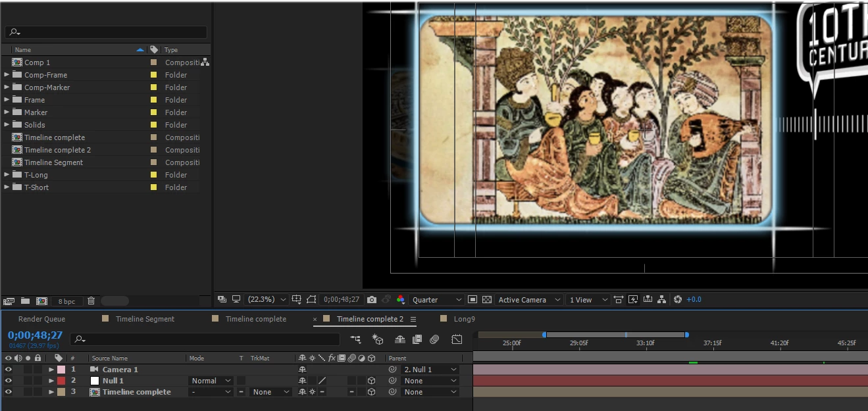The width and height of the screenshot is (868, 411).
Task: Click the Primary Viewer monitor icon
Action: coord(236,299)
